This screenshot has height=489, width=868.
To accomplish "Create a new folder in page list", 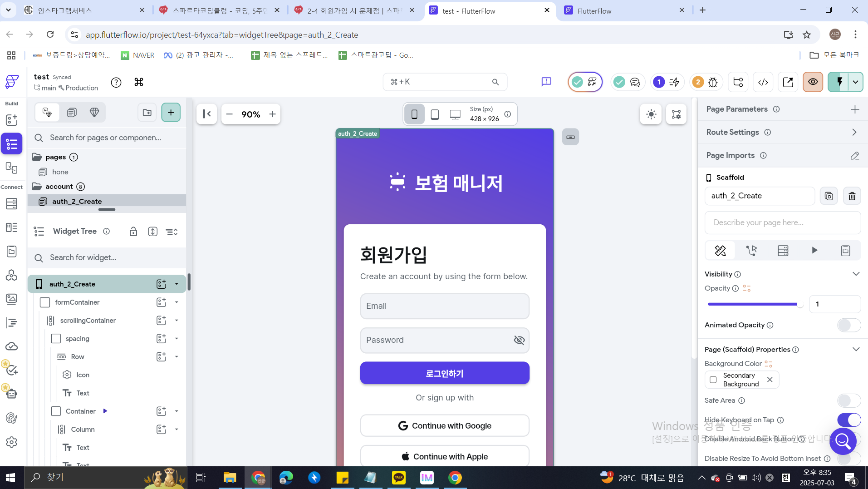I will tap(147, 113).
